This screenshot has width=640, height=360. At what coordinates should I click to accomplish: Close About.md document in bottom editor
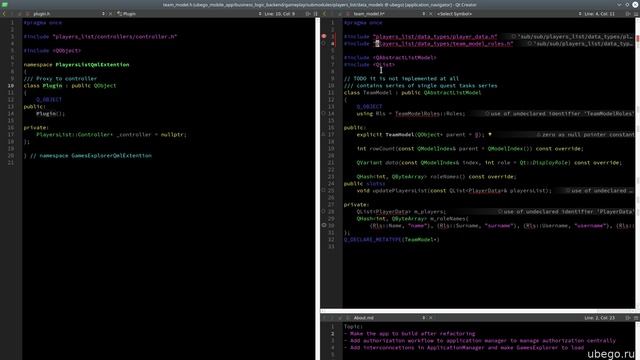431,318
